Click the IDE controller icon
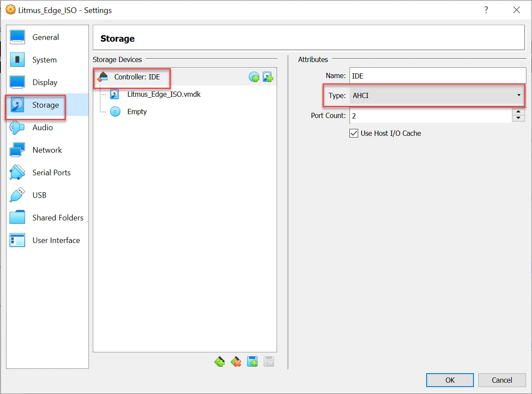This screenshot has width=532, height=394. tap(102, 77)
